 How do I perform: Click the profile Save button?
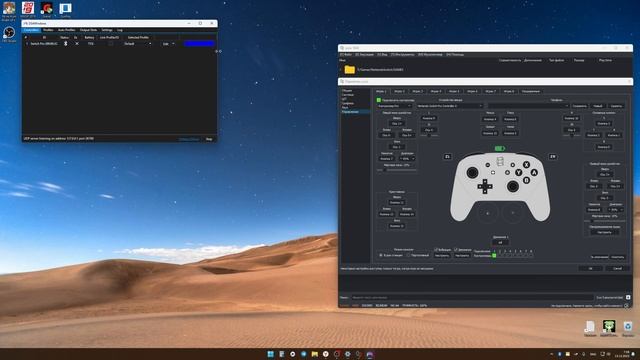[579, 106]
